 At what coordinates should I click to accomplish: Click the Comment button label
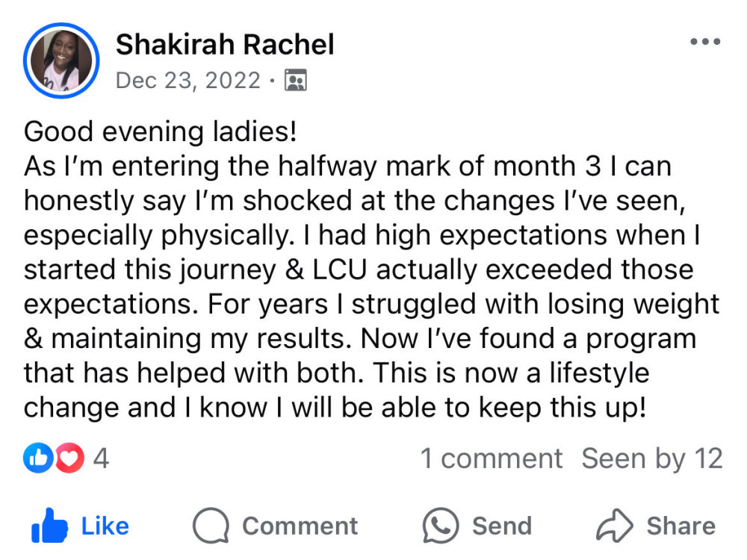[300, 526]
